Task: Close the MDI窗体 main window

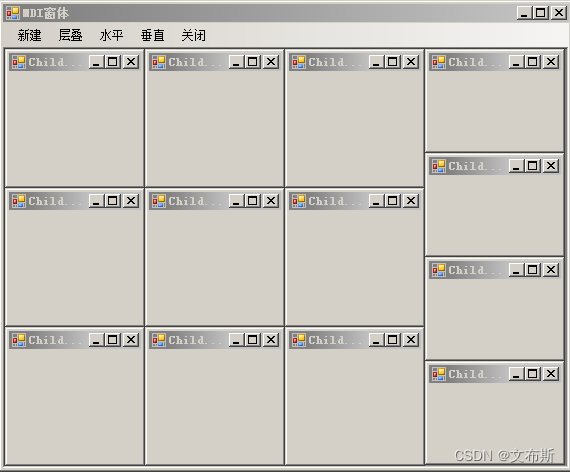Action: click(559, 13)
